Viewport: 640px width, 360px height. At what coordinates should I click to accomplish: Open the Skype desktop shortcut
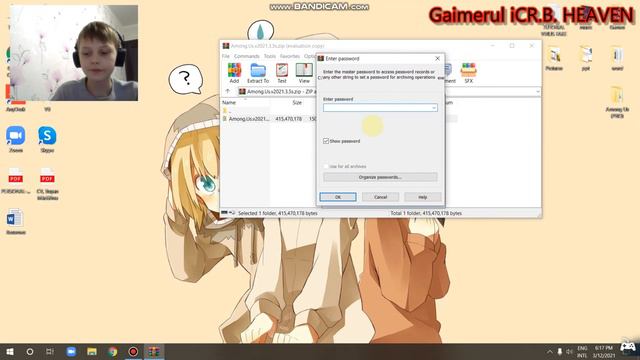47,139
